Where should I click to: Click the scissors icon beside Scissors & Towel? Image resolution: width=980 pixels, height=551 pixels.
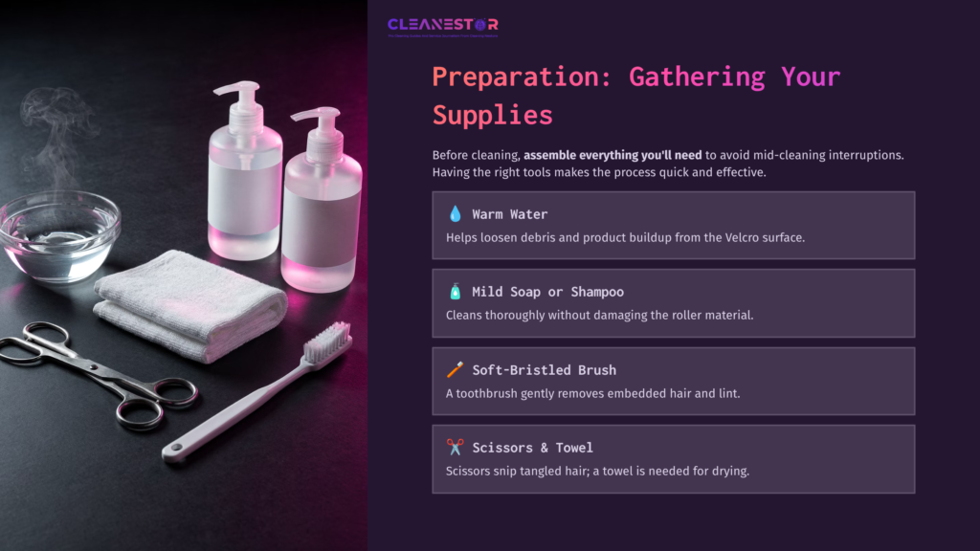(x=455, y=448)
